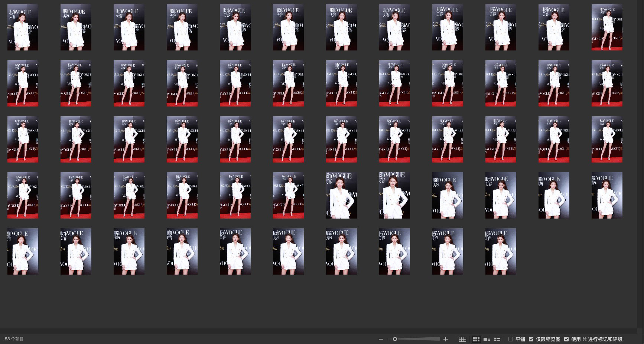
Task: Enable the 平铺 checkbox
Action: tap(511, 339)
